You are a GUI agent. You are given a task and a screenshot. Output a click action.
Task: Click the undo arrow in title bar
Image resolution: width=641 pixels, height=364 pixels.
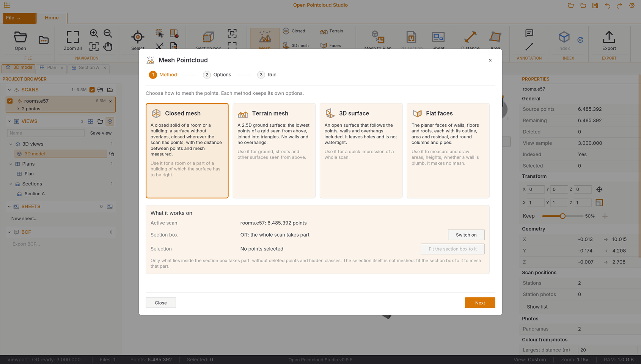pos(607,5)
